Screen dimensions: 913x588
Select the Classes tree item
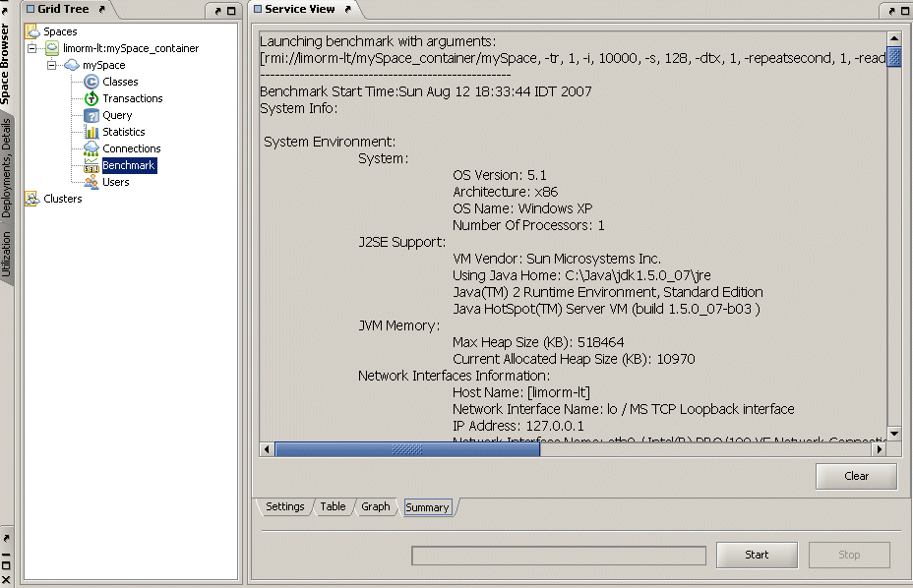click(120, 82)
